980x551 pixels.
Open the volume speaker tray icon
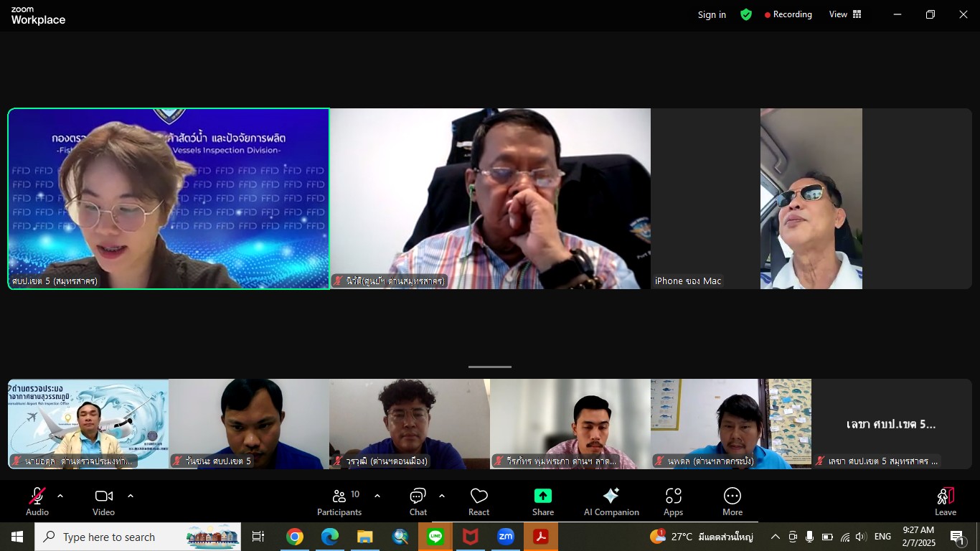point(861,537)
